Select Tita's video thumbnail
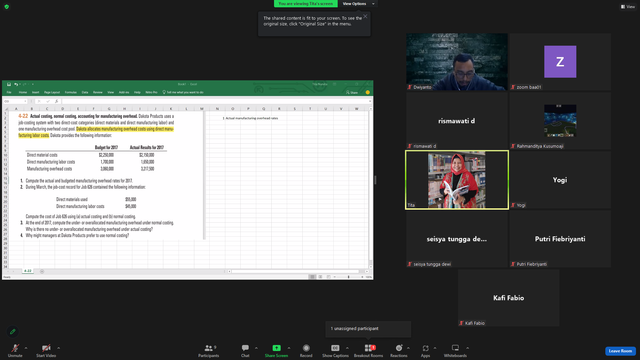 pyautogui.click(x=457, y=180)
